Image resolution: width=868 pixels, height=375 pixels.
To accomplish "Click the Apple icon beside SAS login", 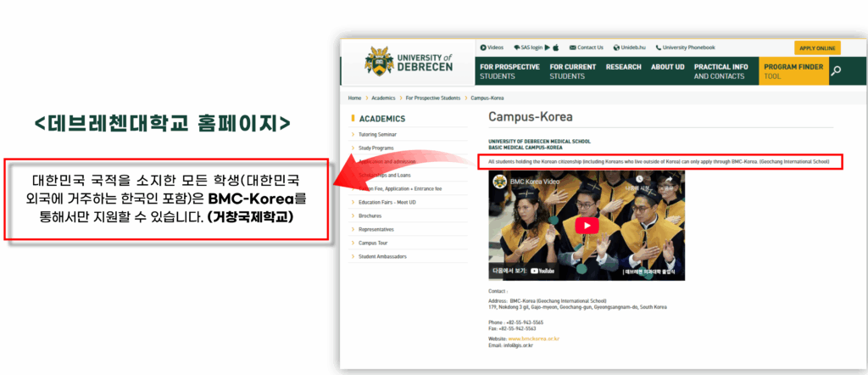I will (x=556, y=48).
